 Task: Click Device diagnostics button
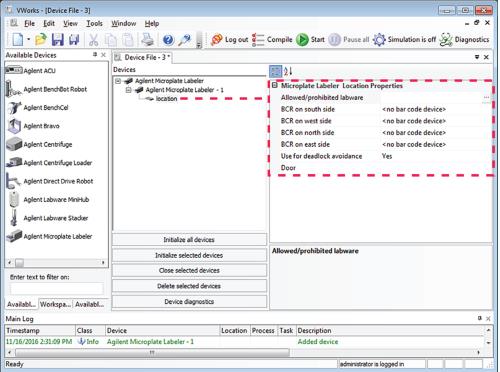coord(189,302)
